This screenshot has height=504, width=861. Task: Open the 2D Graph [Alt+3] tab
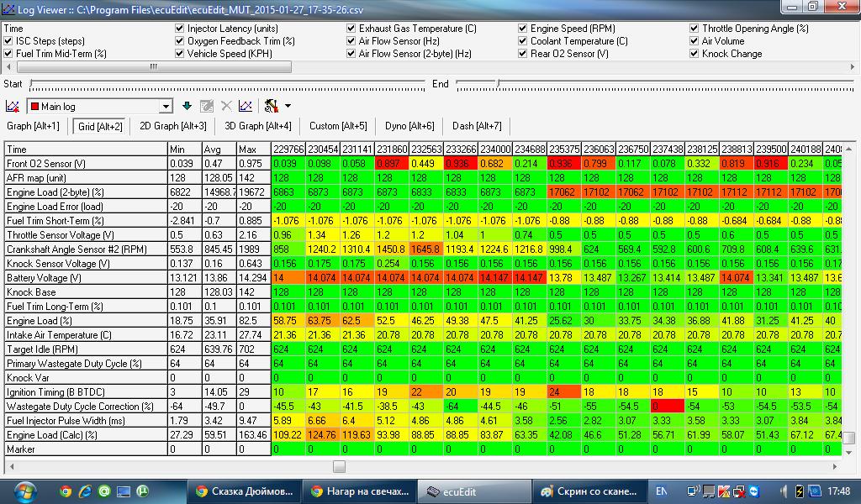(173, 126)
